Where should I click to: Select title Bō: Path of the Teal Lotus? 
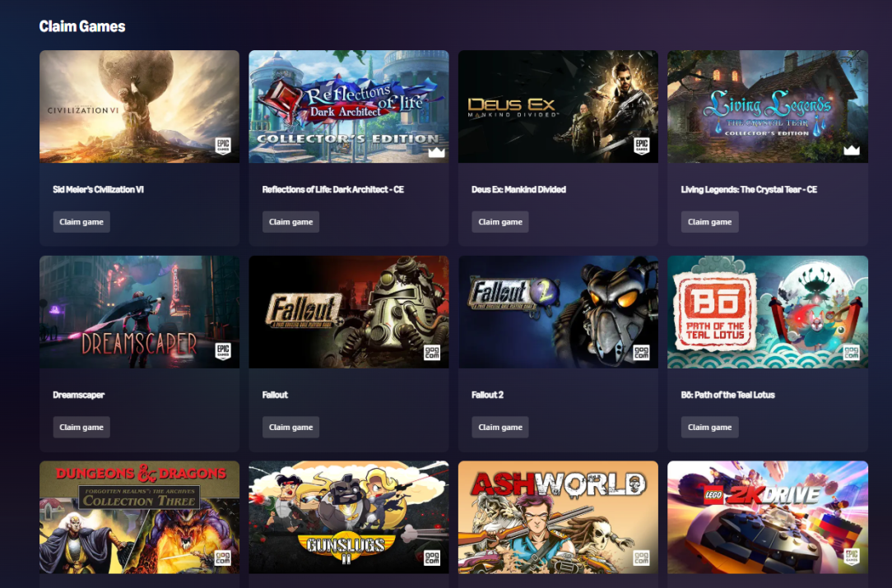pos(727,395)
